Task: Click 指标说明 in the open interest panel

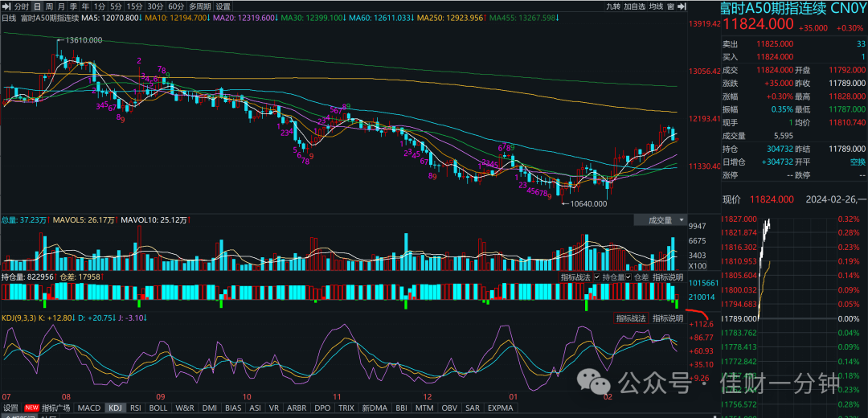Action: 668,277
